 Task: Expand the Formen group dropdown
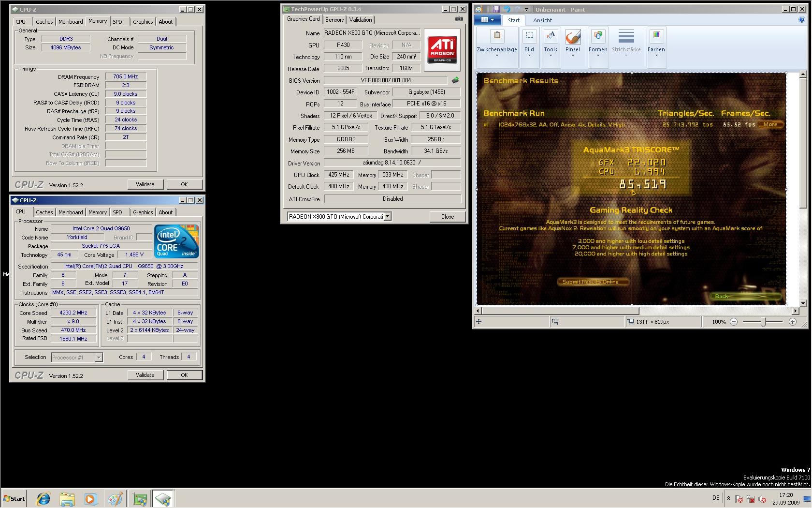[598, 56]
